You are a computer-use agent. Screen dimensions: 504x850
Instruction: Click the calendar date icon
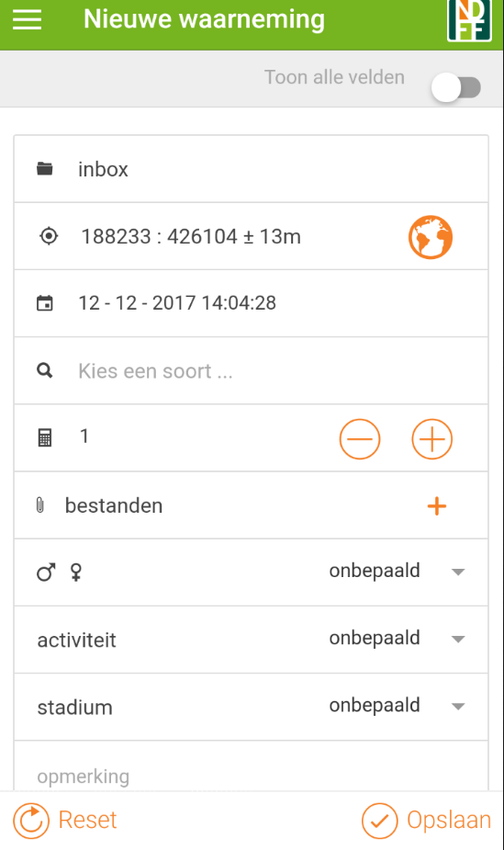coord(45,303)
